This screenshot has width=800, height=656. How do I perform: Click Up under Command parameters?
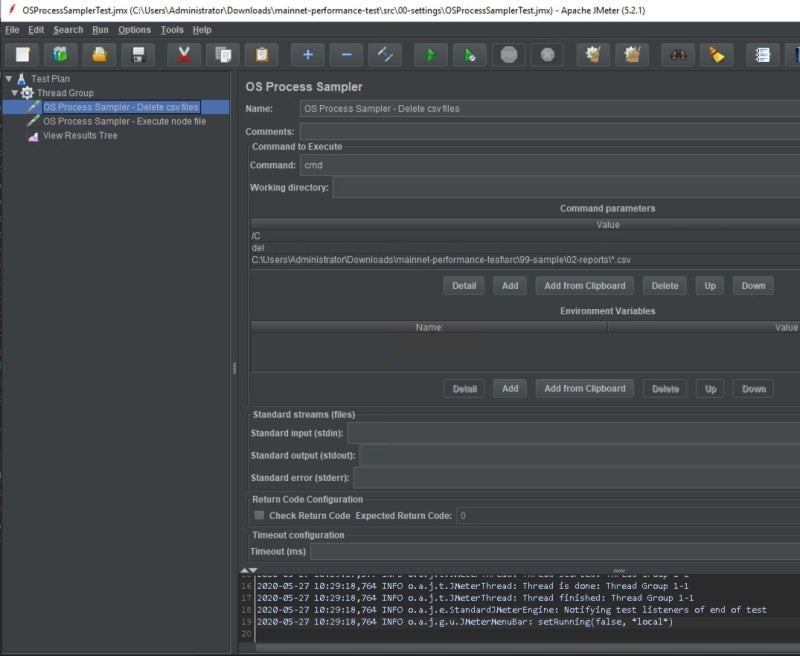[710, 286]
